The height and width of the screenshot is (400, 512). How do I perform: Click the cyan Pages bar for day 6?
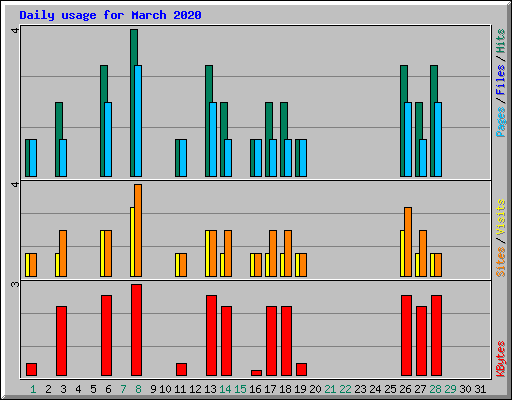tap(108, 139)
